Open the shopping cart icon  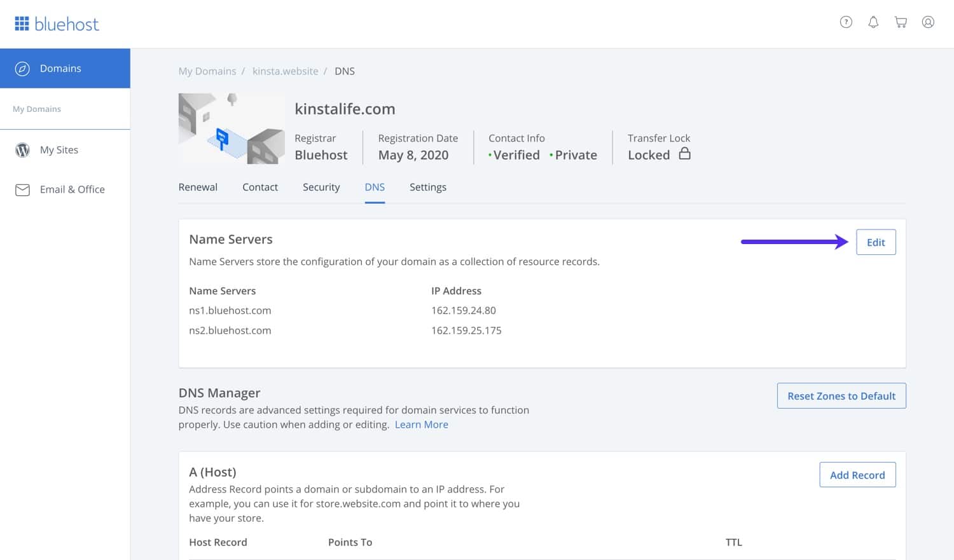(x=901, y=22)
